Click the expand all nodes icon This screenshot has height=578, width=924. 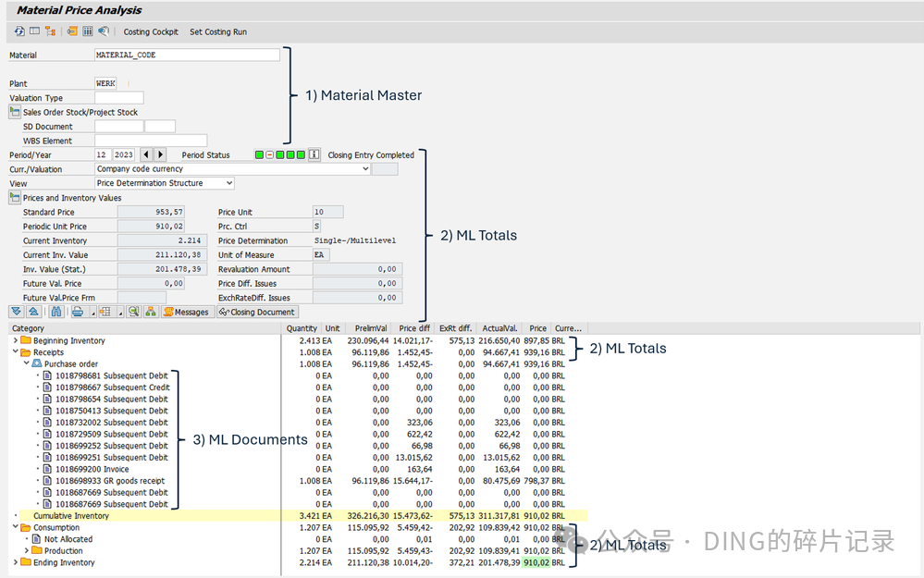[x=16, y=312]
